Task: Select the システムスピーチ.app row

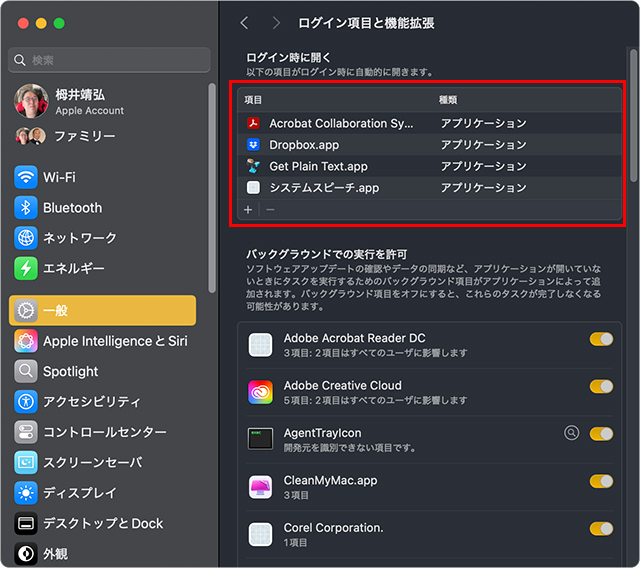Action: pos(429,188)
